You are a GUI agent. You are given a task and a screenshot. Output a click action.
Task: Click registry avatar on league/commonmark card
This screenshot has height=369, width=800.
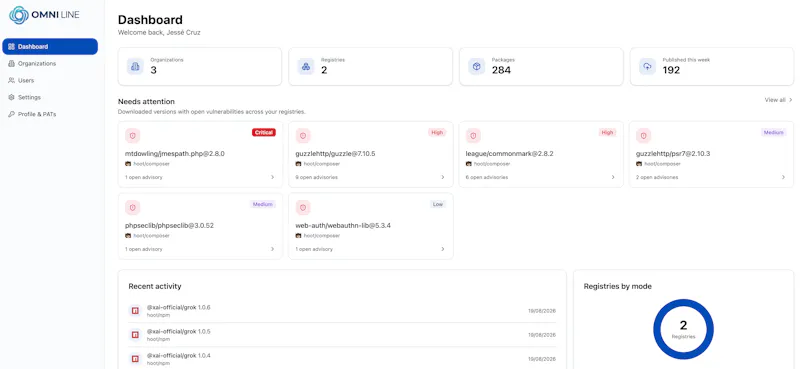coord(469,164)
